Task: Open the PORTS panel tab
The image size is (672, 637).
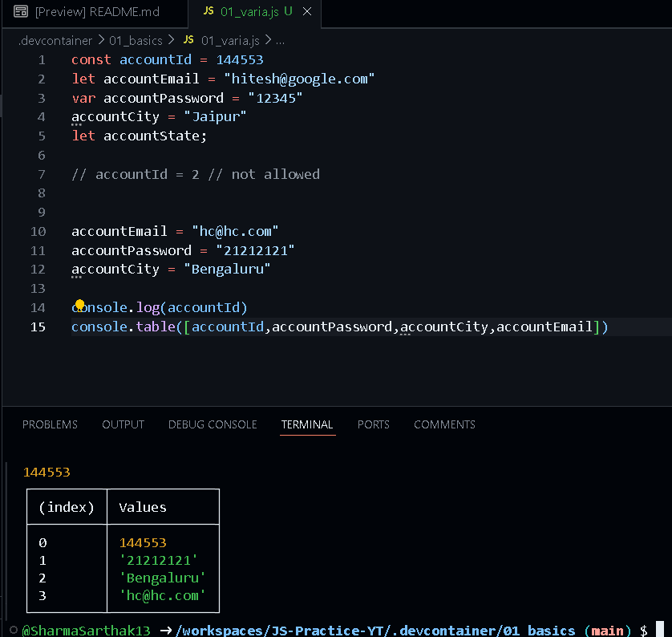Action: (373, 424)
